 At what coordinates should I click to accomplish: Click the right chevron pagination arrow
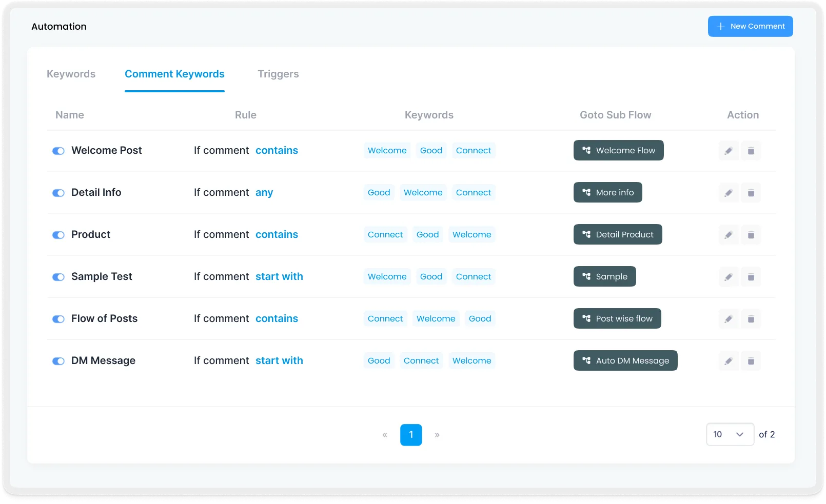click(x=437, y=434)
